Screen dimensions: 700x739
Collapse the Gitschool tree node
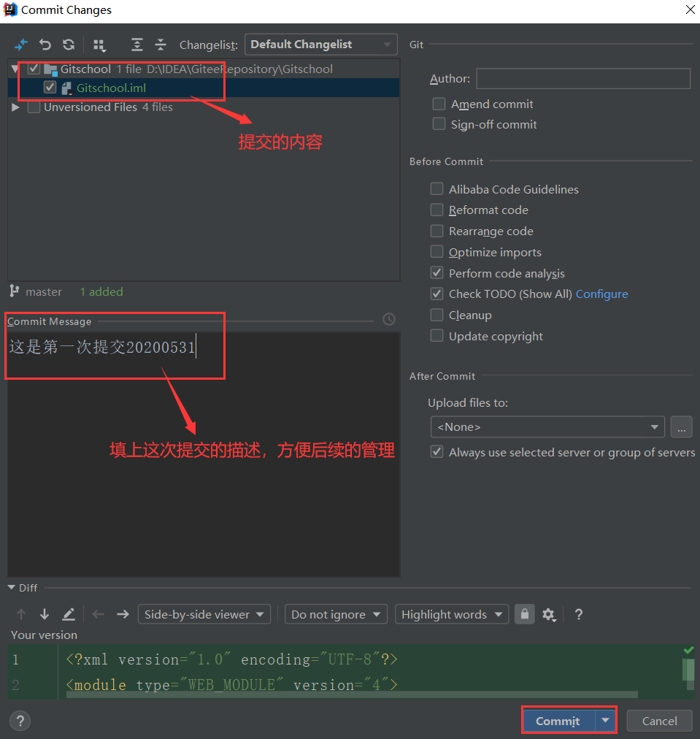[15, 69]
